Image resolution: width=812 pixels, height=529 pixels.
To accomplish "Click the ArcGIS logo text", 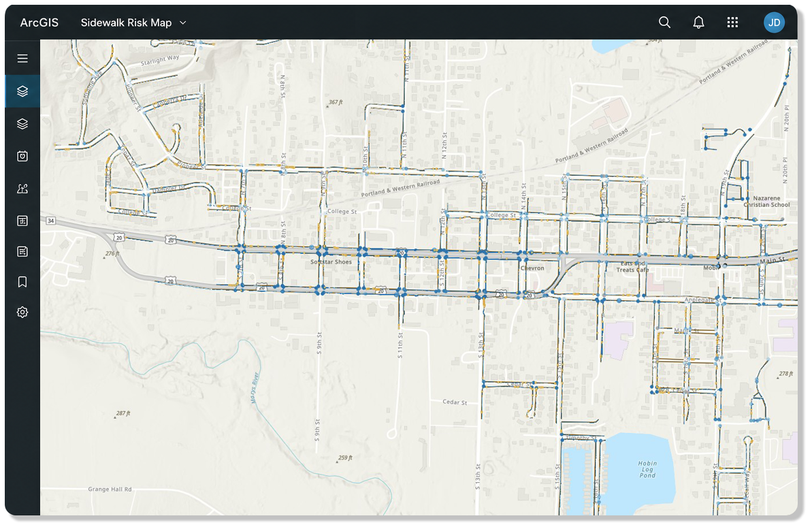I will pos(39,22).
